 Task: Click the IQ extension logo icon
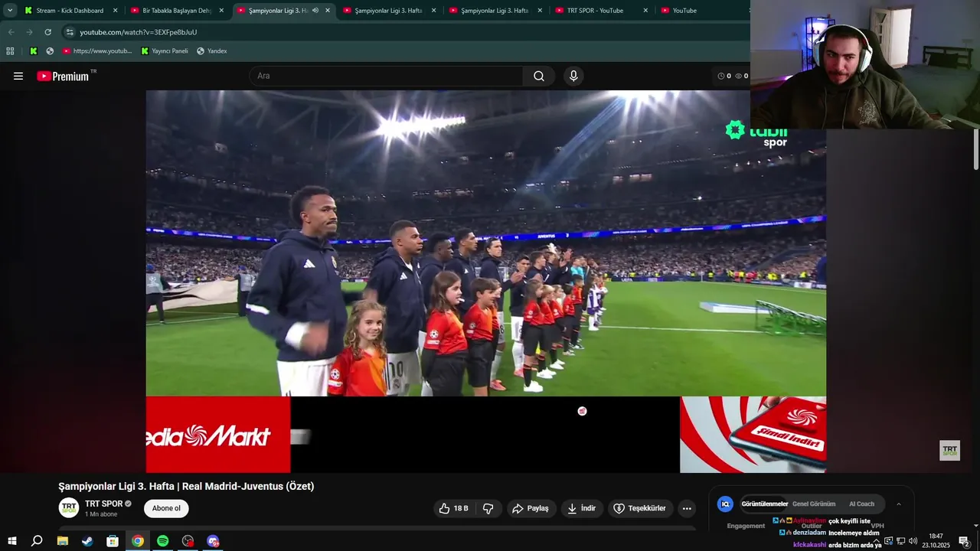point(725,504)
